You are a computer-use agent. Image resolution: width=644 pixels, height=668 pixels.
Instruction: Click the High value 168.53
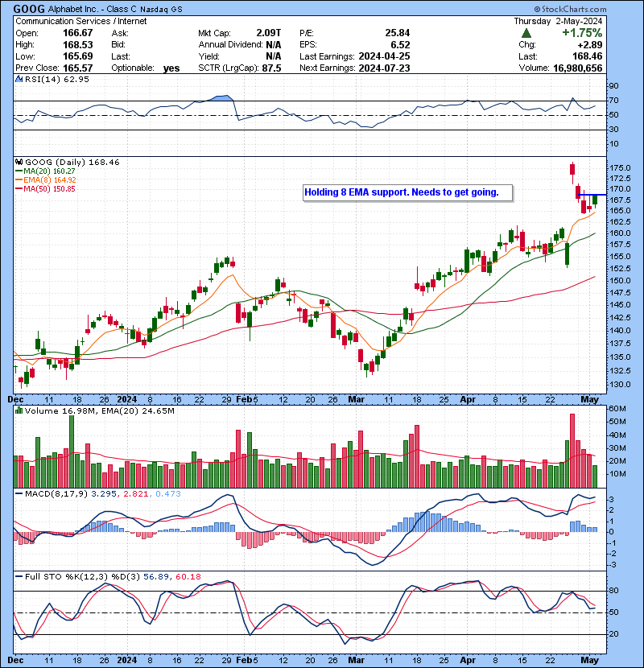pyautogui.click(x=77, y=45)
